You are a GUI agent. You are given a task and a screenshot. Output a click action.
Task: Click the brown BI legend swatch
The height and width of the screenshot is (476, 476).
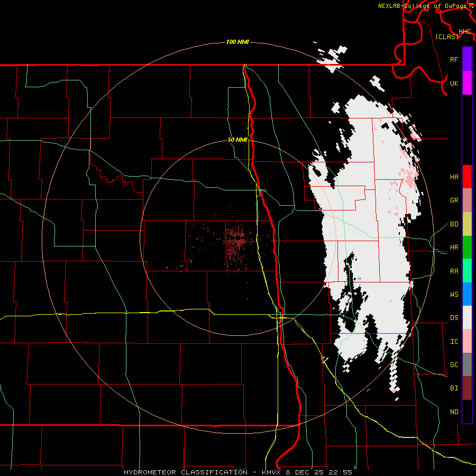[467, 388]
